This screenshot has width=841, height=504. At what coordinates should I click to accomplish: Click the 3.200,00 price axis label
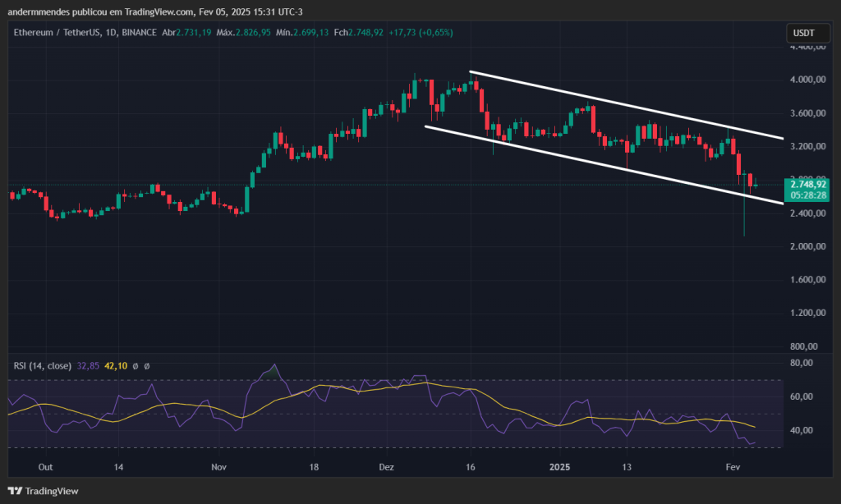point(808,146)
